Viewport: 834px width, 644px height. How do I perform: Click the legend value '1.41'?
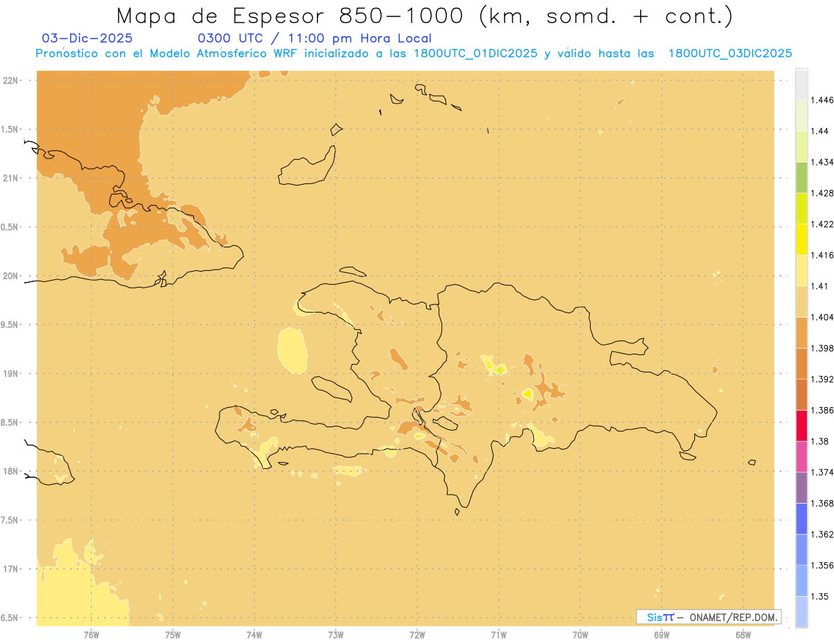[x=821, y=286]
